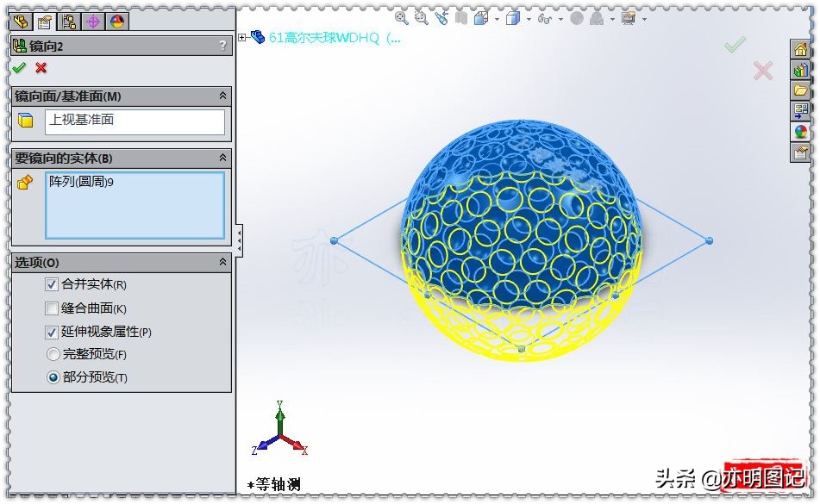This screenshot has width=820, height=504.
Task: Select the DimXpertManager purple target icon
Action: click(93, 22)
